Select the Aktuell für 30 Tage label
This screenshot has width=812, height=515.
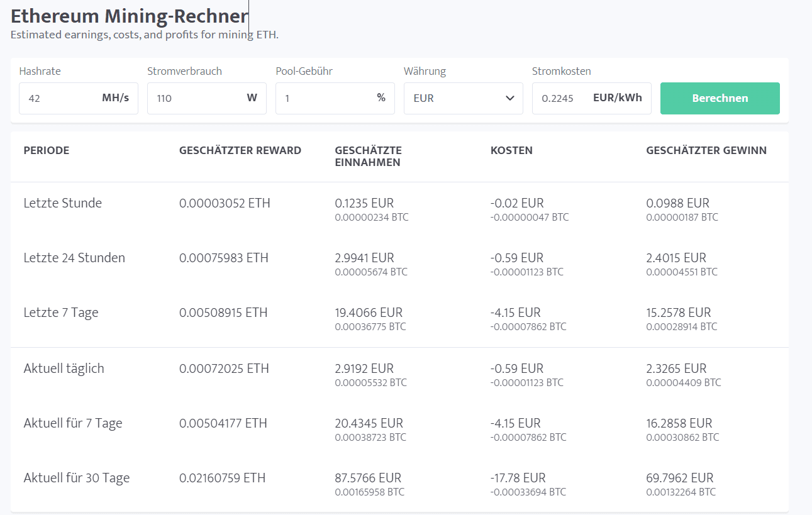(77, 478)
